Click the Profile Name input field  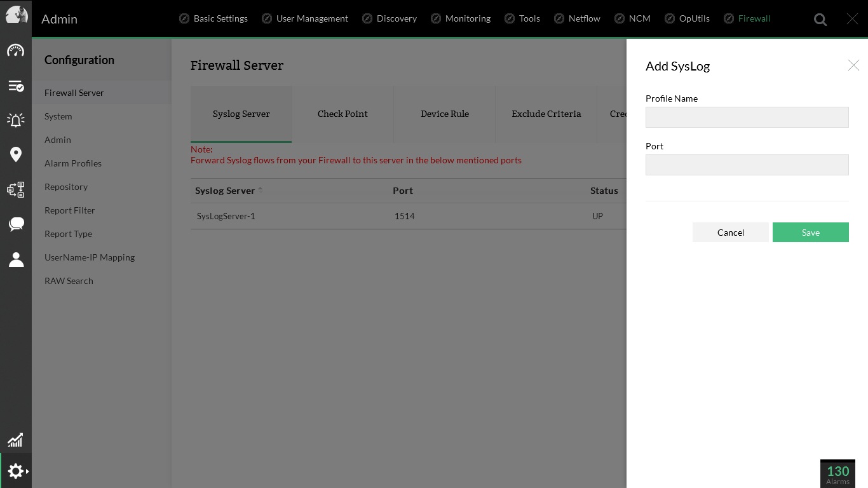[x=747, y=117]
